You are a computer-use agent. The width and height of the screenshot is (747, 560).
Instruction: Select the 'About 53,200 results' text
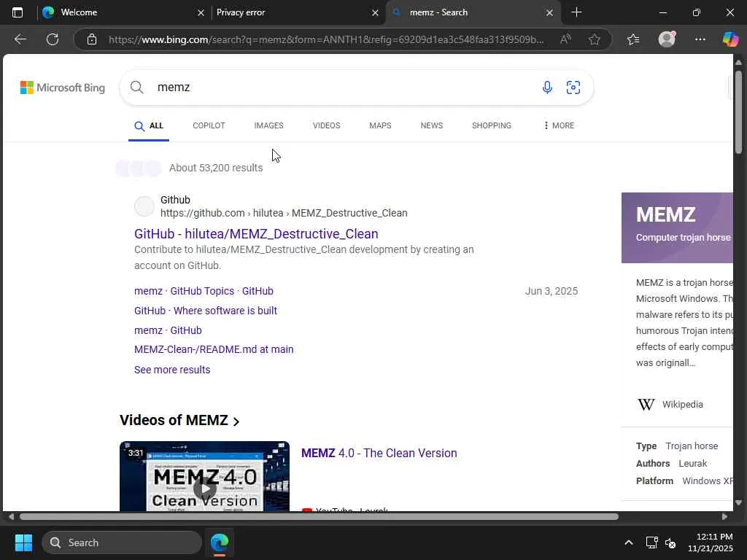(216, 168)
